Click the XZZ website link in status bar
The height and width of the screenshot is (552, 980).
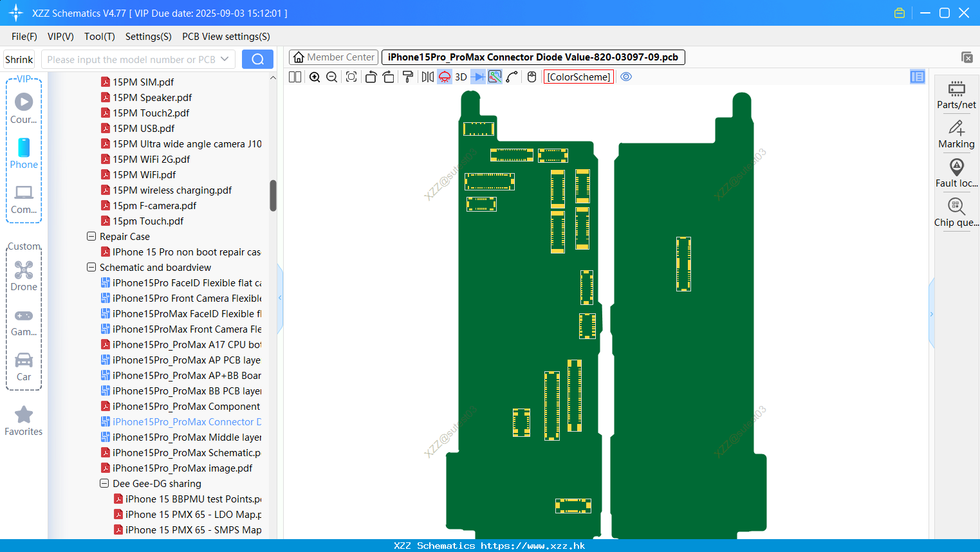point(533,546)
